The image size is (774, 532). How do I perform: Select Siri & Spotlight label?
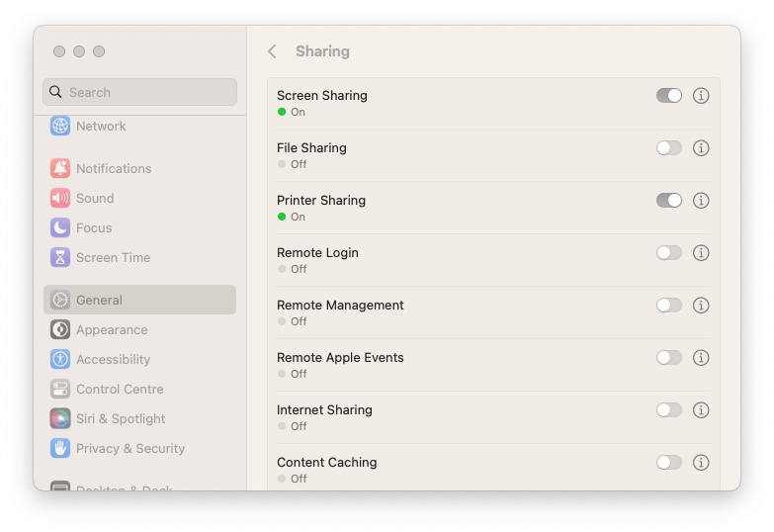(121, 418)
